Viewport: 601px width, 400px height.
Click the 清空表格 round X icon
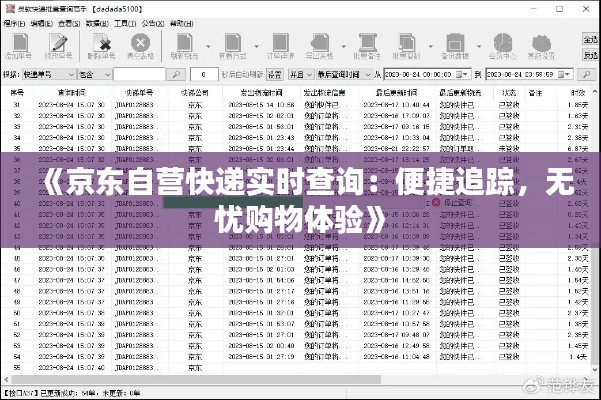pos(141,46)
